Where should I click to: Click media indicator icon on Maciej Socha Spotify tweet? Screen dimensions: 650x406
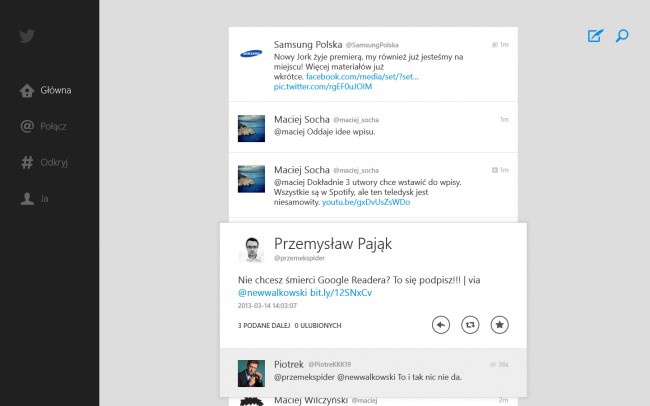point(495,170)
